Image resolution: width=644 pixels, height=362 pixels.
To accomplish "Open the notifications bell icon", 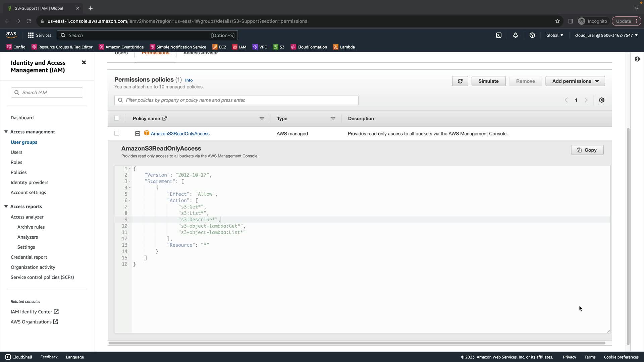I will click(516, 35).
